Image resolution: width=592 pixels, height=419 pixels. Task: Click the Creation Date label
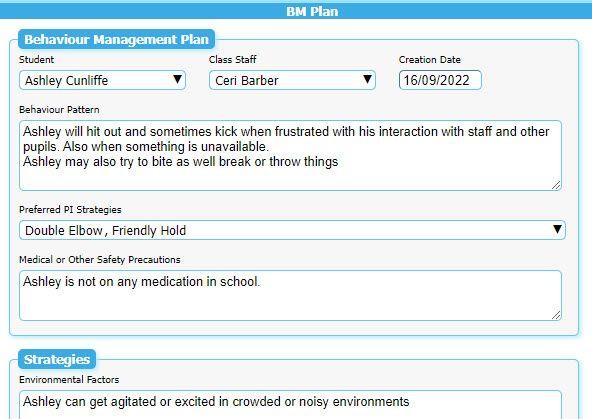point(430,60)
